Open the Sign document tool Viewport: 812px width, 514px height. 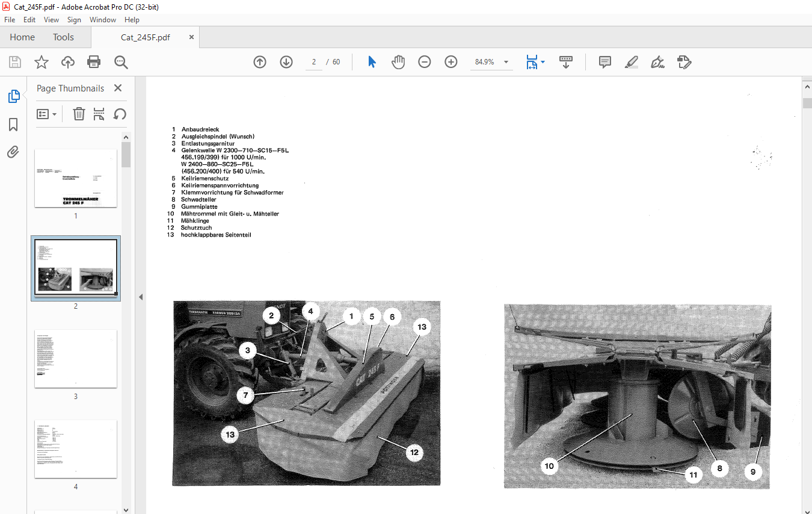point(657,62)
